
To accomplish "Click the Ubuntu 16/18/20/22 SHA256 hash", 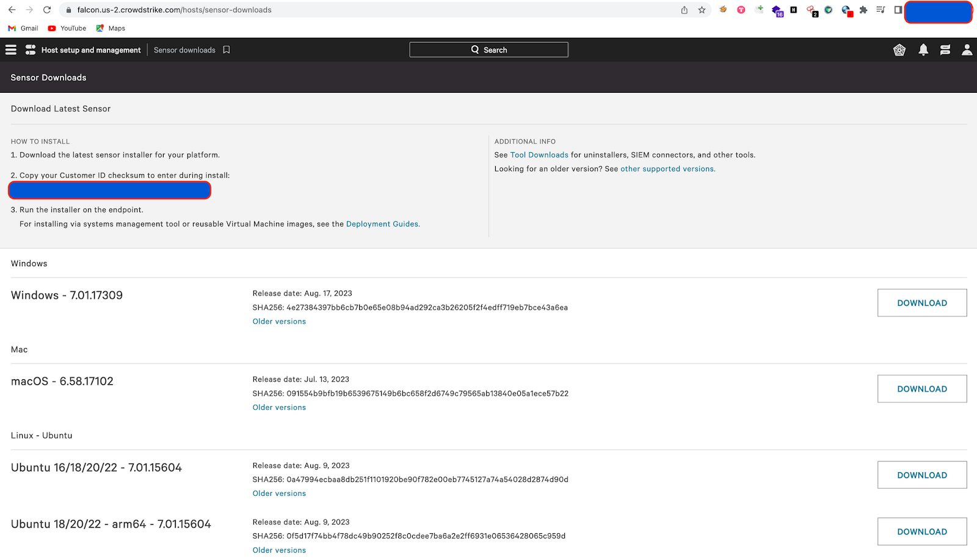I will tap(410, 480).
